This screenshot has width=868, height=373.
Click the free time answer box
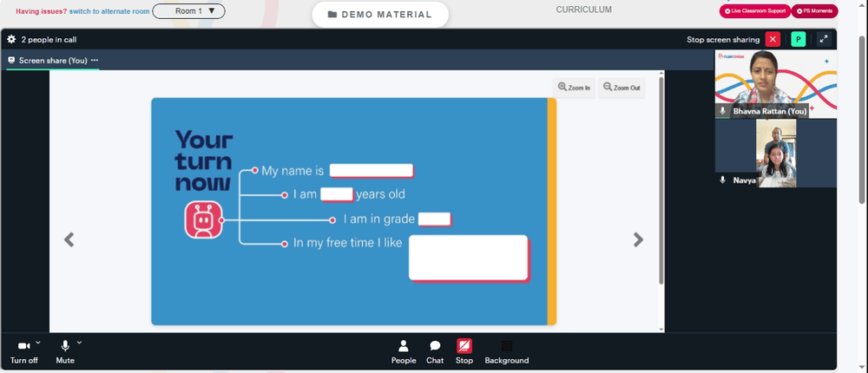pos(469,258)
